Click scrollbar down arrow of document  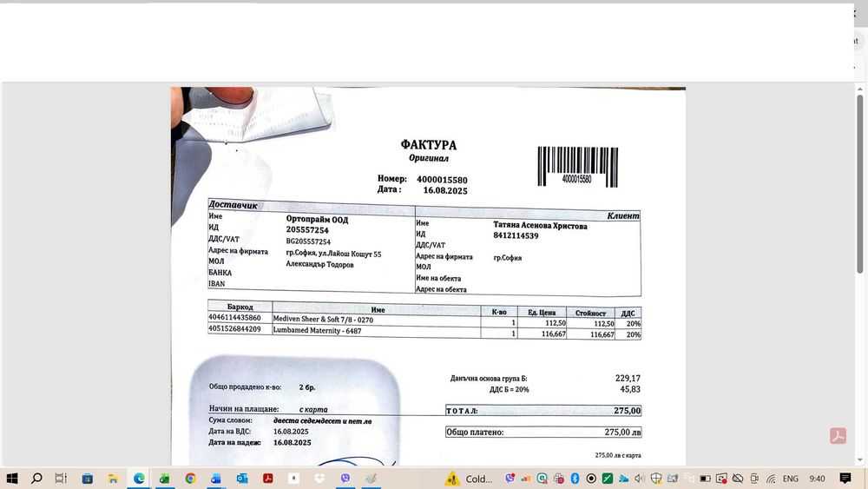[x=859, y=460]
